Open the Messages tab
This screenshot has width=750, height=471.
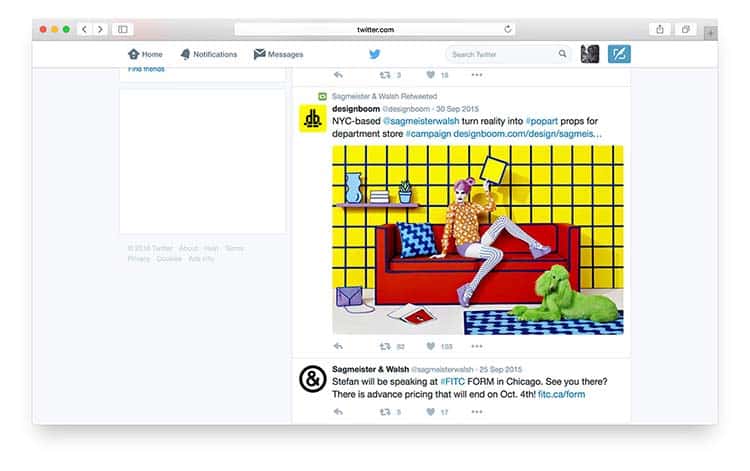[278, 54]
